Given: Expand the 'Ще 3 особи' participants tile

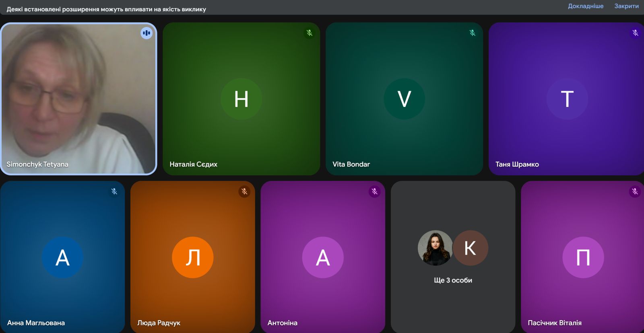Looking at the screenshot, I should (x=453, y=280).
